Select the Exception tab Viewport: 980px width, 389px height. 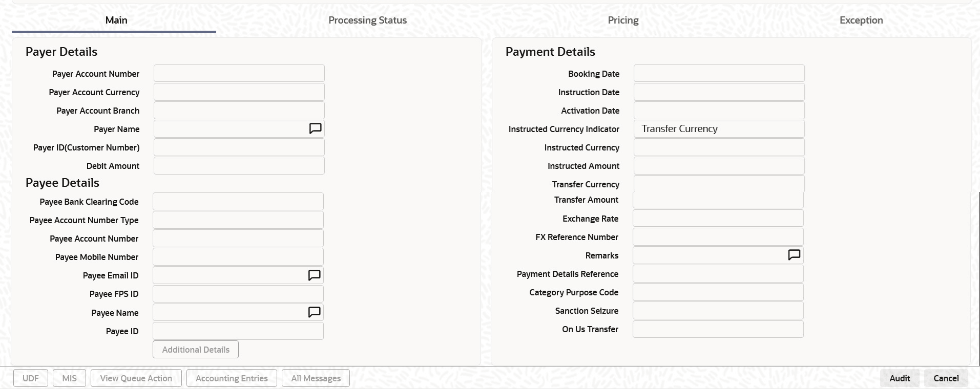[861, 20]
